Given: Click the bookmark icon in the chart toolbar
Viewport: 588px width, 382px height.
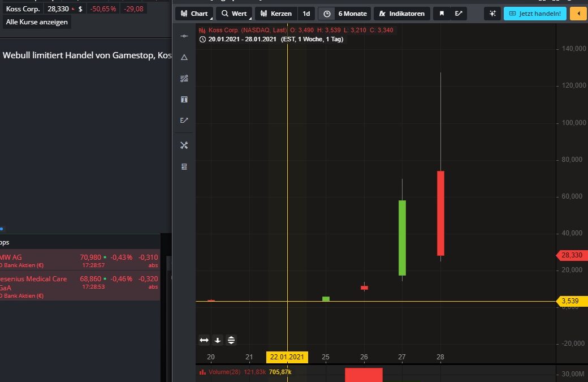Looking at the screenshot, I should [442, 14].
